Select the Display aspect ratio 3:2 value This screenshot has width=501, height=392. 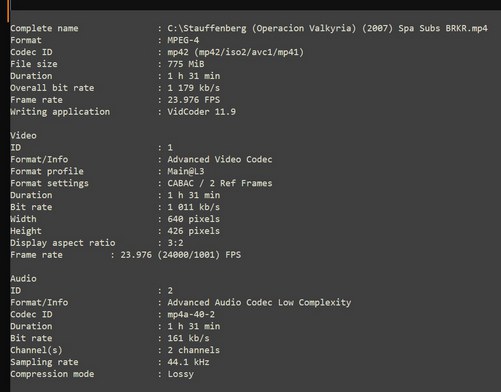tap(175, 243)
